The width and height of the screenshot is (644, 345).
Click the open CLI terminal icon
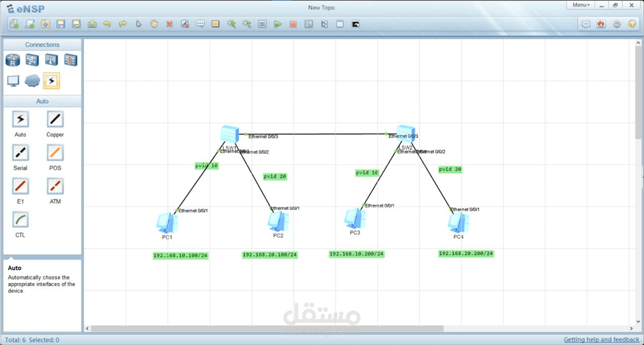pyautogui.click(x=355, y=24)
